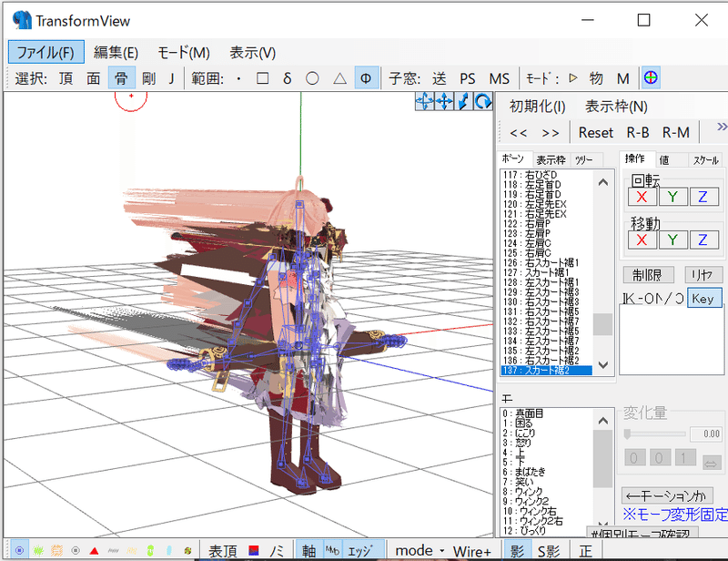Select morph 6 : まばたき

(x=548, y=472)
